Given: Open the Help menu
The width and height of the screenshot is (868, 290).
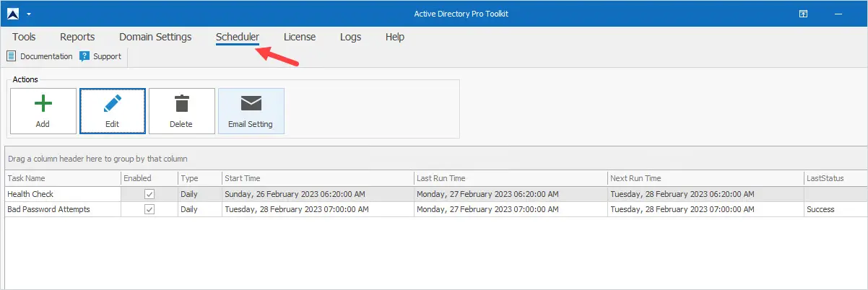Looking at the screenshot, I should click(x=395, y=37).
